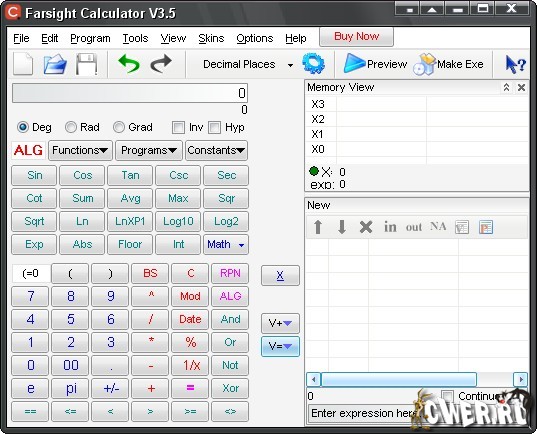Click the magenta equals button

click(x=190, y=388)
